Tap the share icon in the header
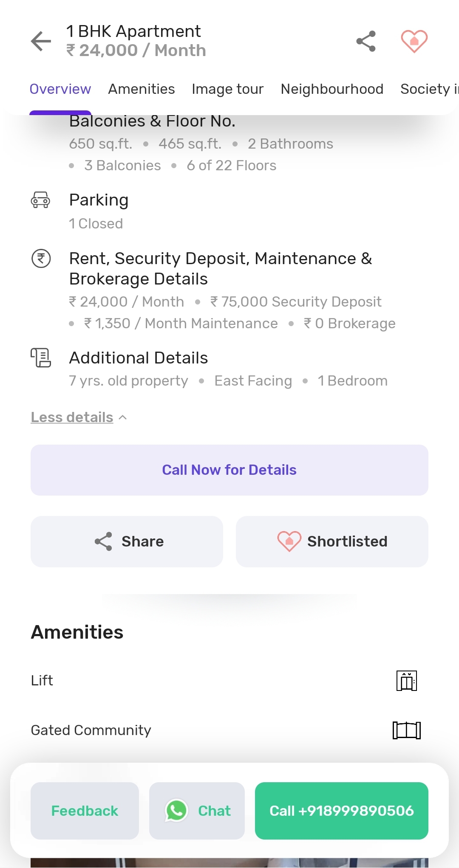The image size is (459, 868). coord(366,41)
